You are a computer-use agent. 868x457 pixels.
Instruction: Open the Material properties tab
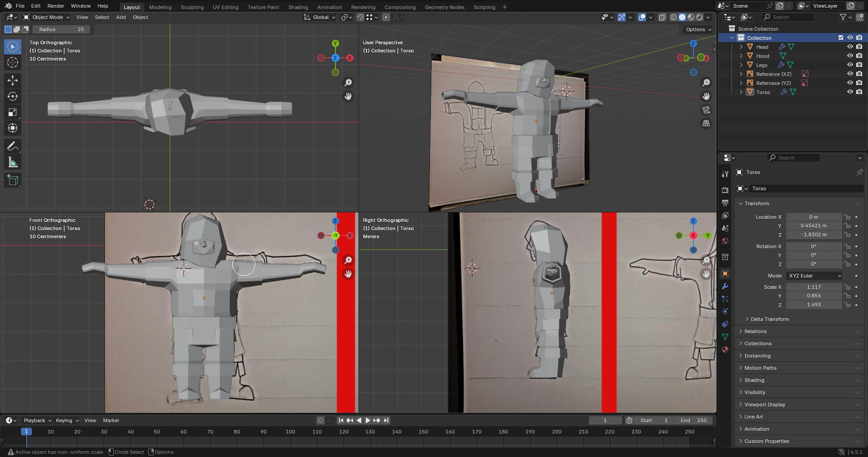point(725,349)
